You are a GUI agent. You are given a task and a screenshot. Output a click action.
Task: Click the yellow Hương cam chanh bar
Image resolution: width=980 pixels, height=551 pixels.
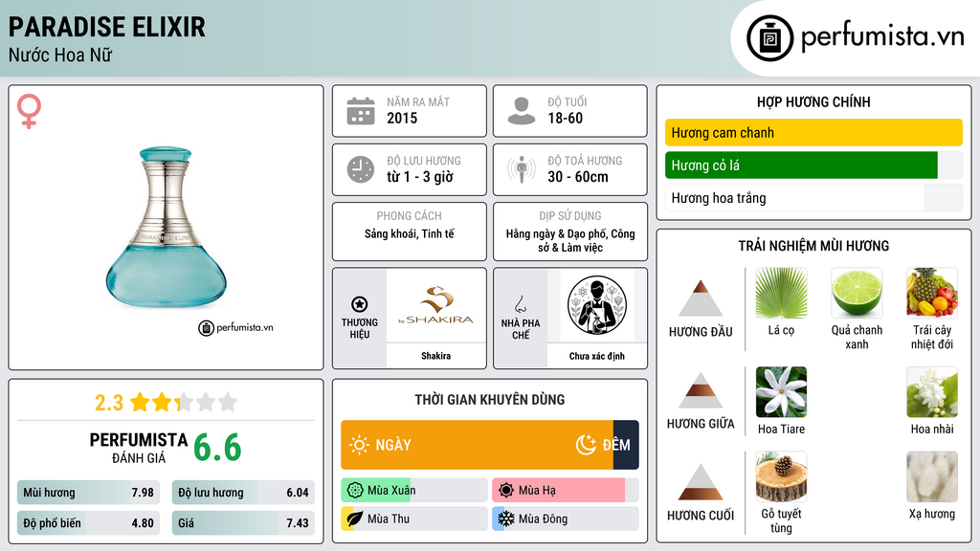[813, 132]
